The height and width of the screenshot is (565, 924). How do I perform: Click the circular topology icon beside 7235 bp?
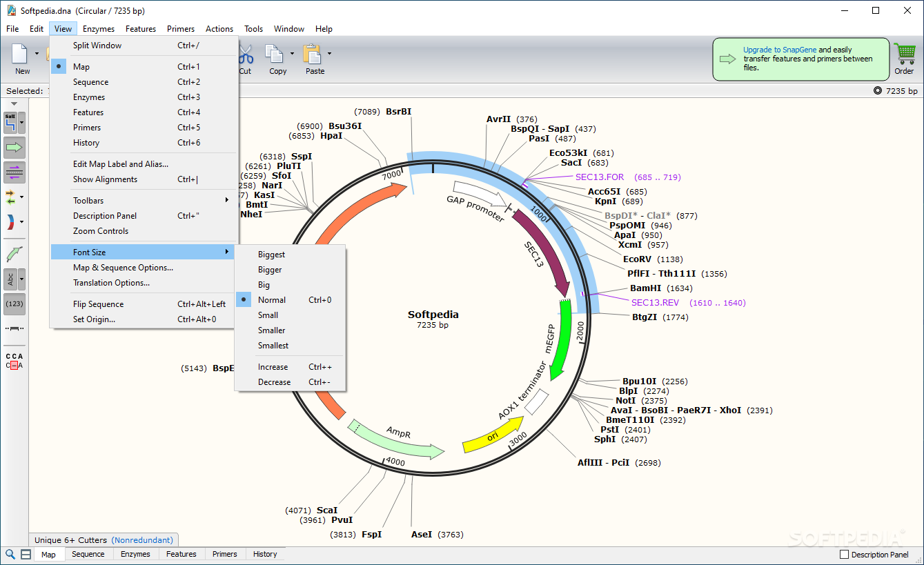(x=878, y=90)
